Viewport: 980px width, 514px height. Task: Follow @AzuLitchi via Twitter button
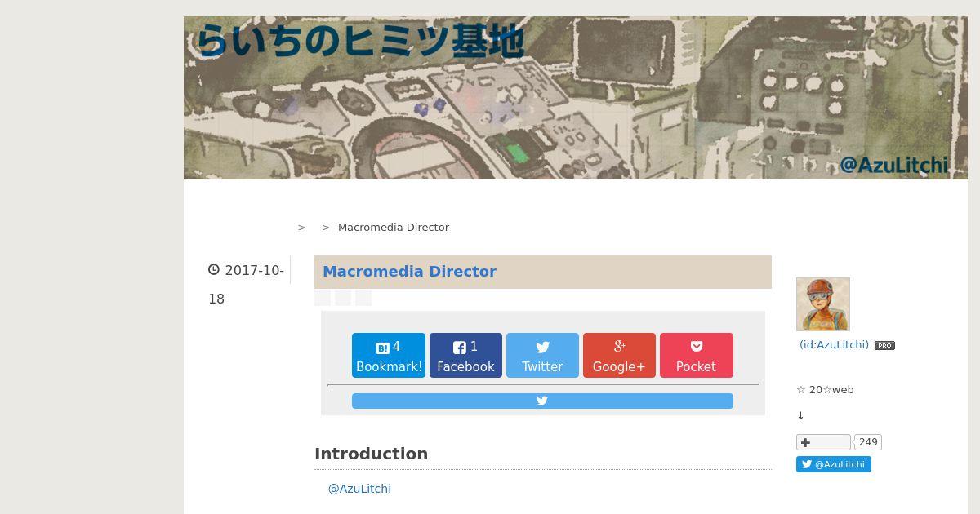pyautogui.click(x=834, y=464)
